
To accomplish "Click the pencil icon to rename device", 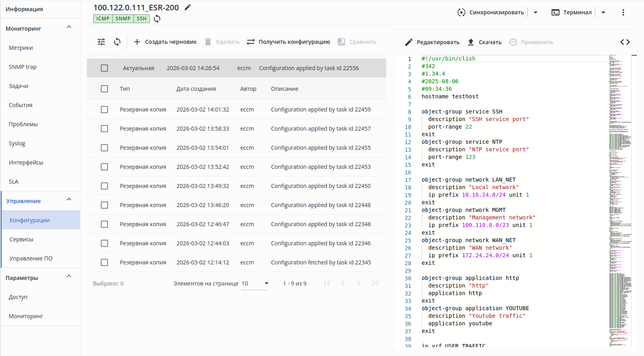I will [188, 7].
